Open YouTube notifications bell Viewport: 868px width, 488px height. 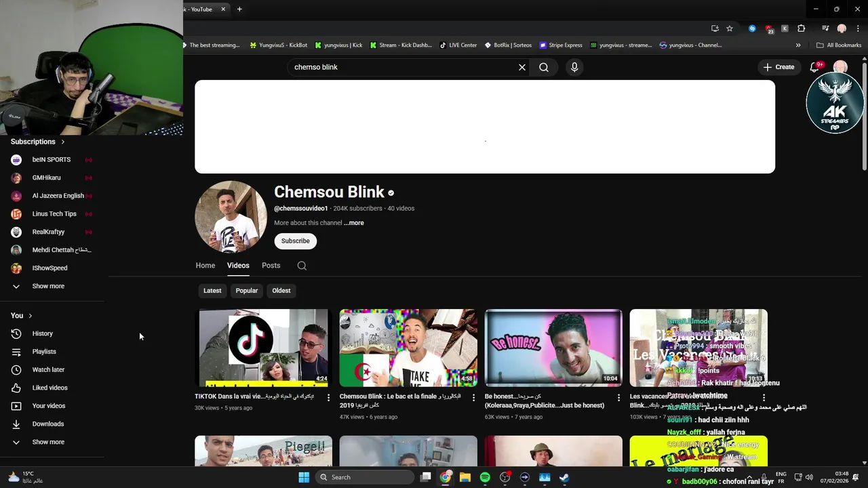click(x=815, y=67)
